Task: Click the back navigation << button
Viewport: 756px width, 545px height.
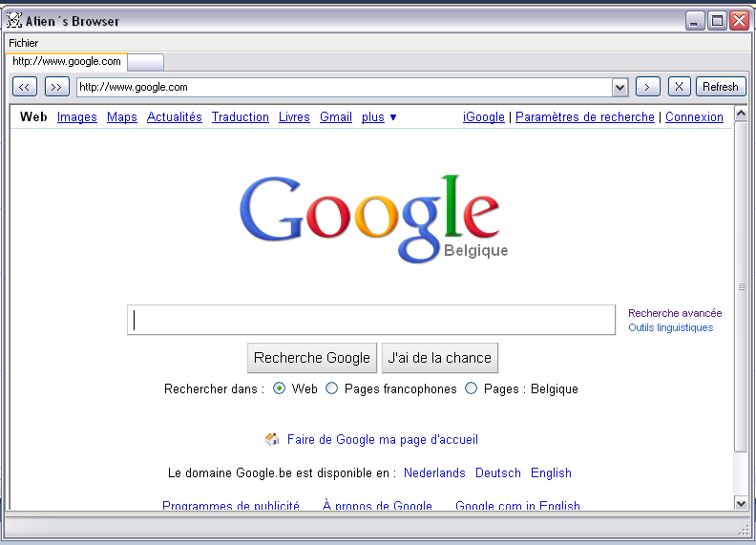Action: tap(25, 87)
